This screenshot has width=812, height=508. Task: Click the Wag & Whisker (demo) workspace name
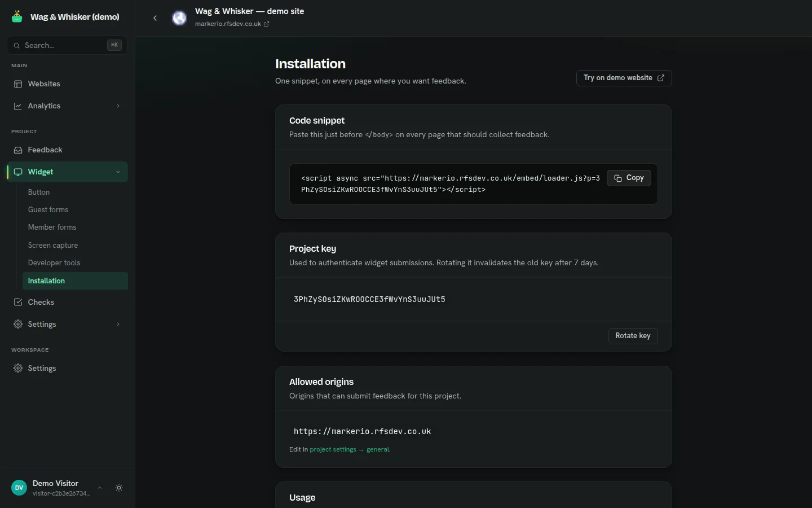click(x=75, y=17)
